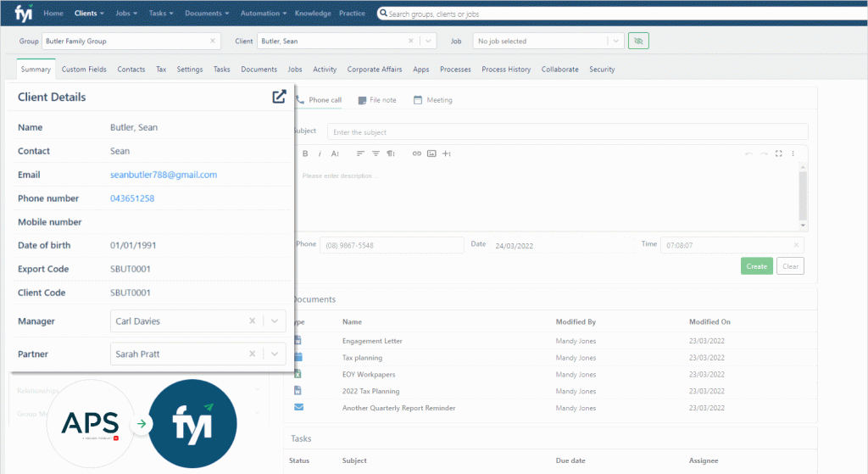Click the insert-more plus icon
The image size is (868, 474).
point(447,153)
